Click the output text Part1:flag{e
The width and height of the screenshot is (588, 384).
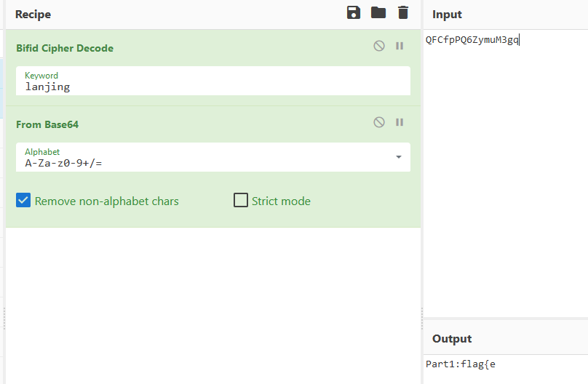click(461, 364)
